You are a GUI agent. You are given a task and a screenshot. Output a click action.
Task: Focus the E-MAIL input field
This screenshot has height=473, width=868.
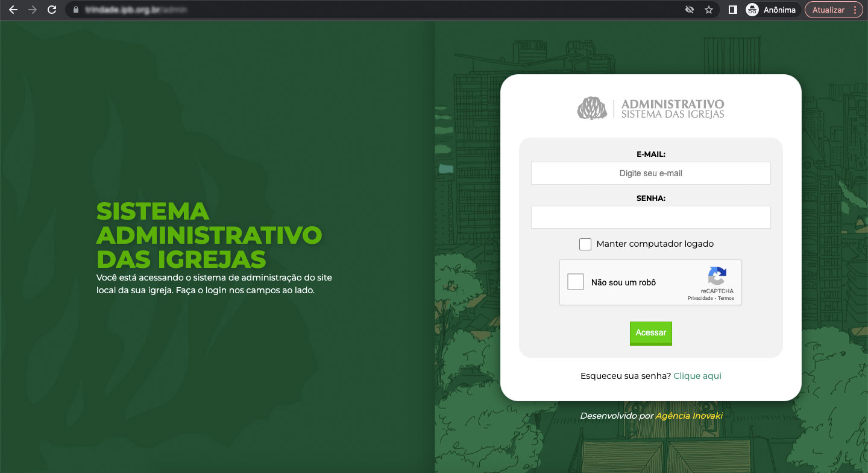[650, 173]
